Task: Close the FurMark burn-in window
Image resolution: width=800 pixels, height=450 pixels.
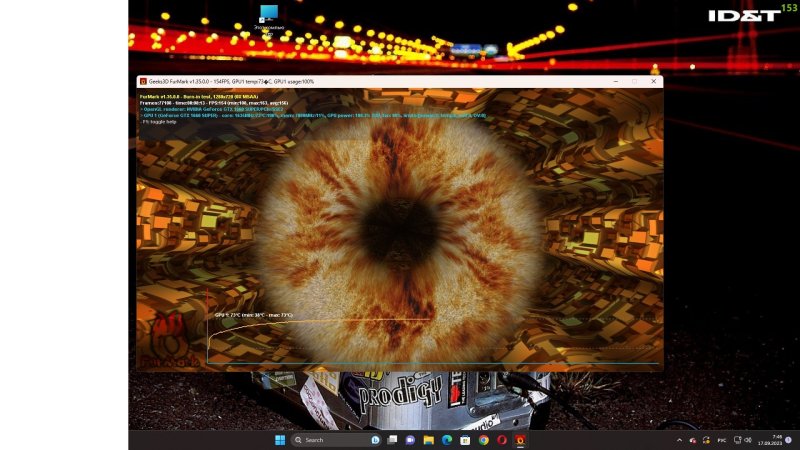Action: coord(654,82)
